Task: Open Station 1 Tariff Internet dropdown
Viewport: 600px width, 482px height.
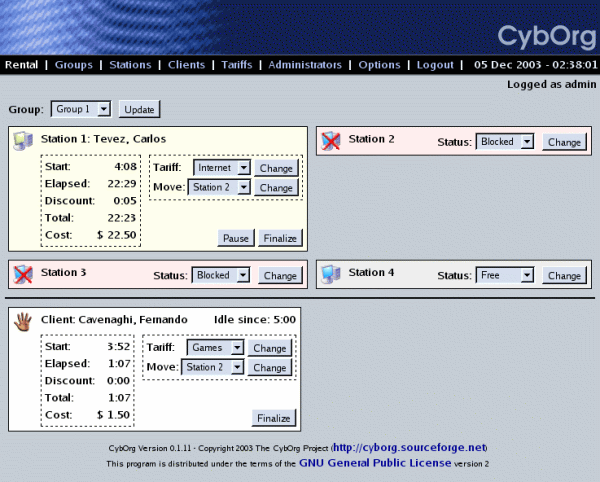Action: [220, 168]
